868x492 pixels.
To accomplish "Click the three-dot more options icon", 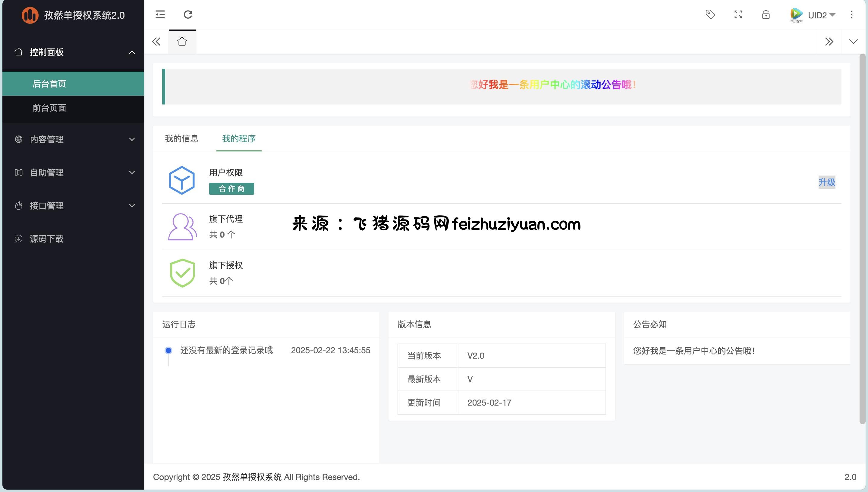I will (x=851, y=14).
